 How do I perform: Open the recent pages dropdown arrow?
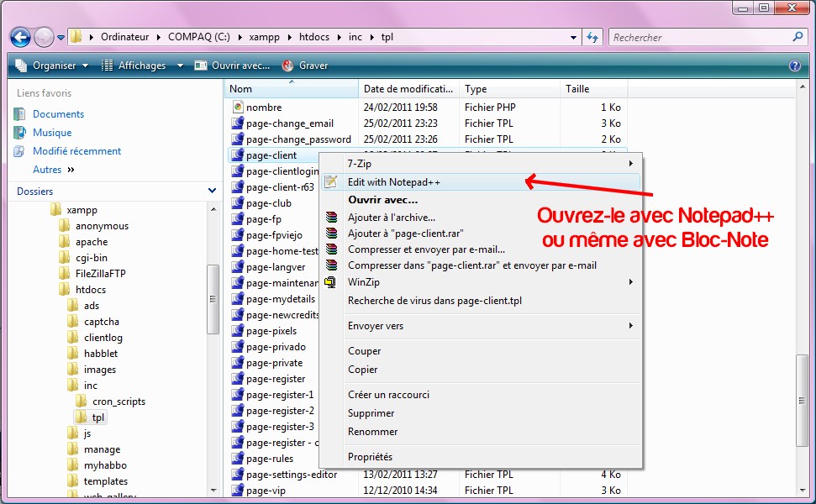click(61, 38)
